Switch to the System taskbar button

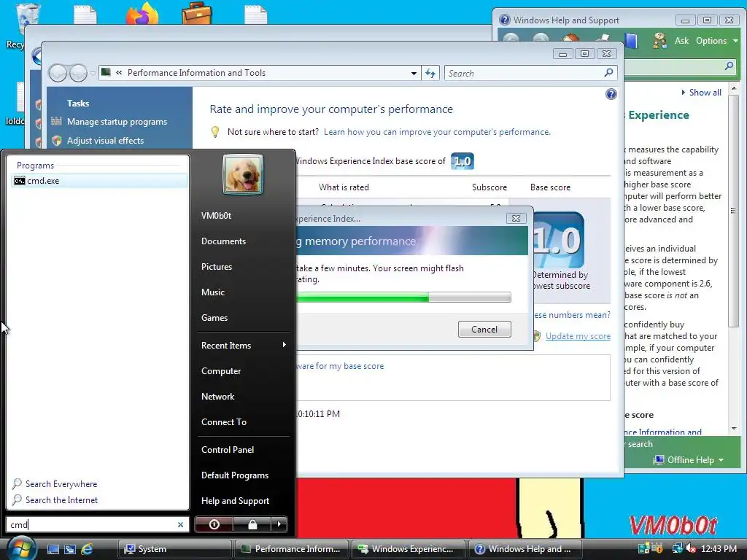point(174,549)
